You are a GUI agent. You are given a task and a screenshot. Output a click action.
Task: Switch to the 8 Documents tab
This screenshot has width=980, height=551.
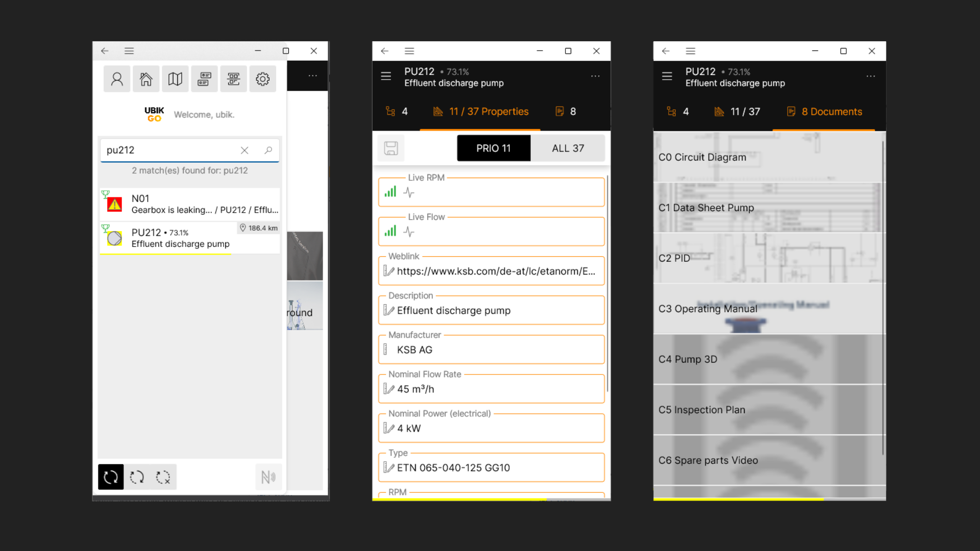coord(824,111)
